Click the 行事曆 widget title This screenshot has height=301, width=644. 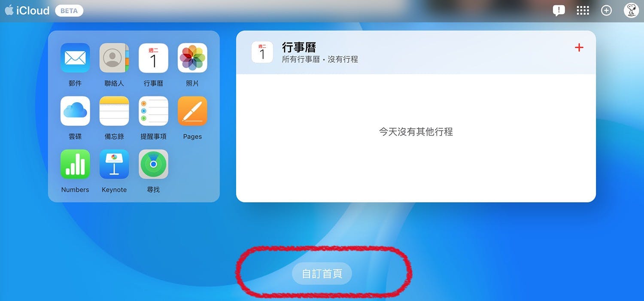point(299,47)
